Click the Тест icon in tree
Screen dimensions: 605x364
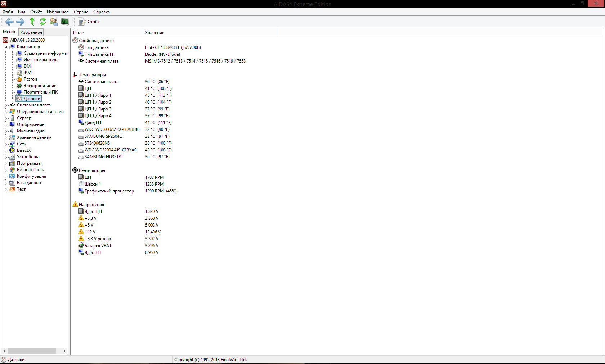(x=12, y=189)
